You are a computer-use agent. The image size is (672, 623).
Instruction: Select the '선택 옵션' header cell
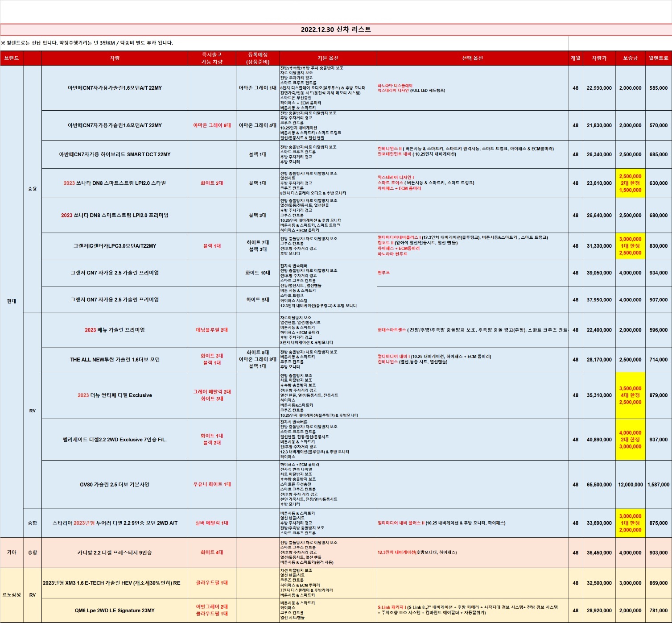click(473, 58)
